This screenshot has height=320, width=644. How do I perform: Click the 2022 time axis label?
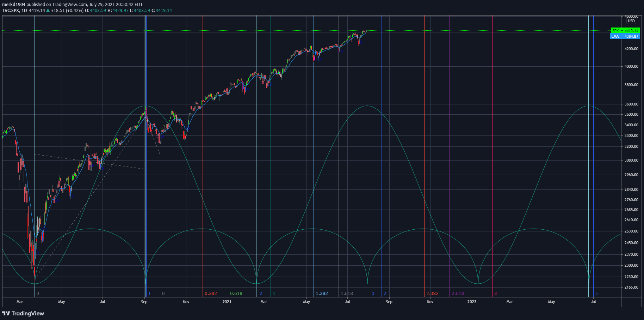click(x=472, y=302)
